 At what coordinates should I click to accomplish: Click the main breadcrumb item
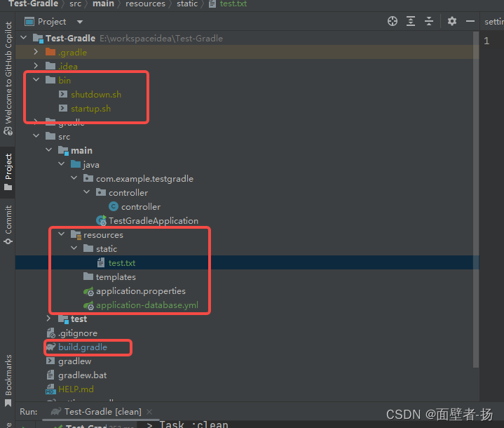click(103, 4)
